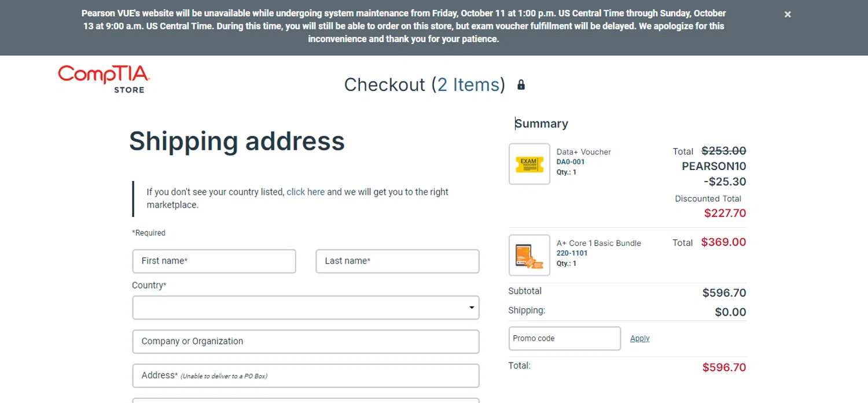Select the '$253.00' struck-through price
Viewport: 868px width, 403px height.
[x=724, y=151]
